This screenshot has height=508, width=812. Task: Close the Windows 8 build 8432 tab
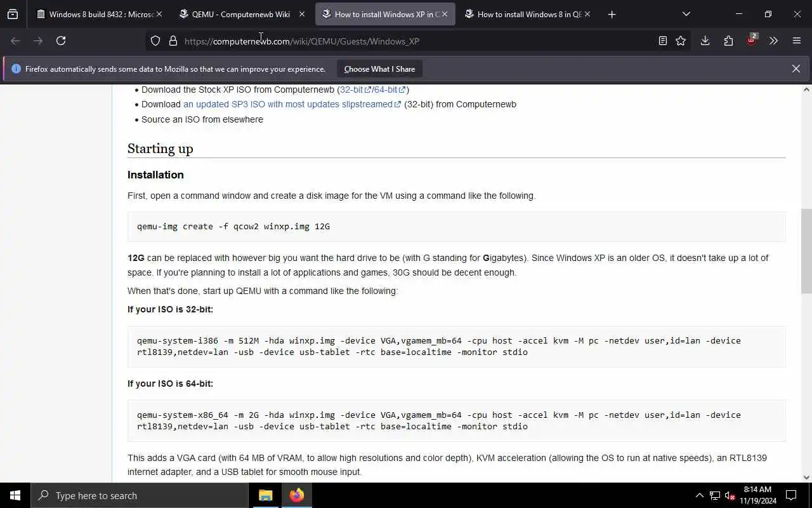coord(159,14)
